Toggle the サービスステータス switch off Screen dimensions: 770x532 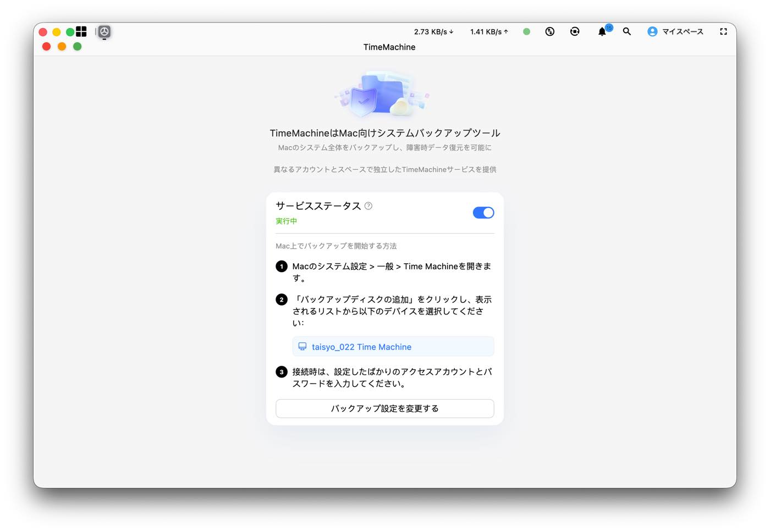483,213
